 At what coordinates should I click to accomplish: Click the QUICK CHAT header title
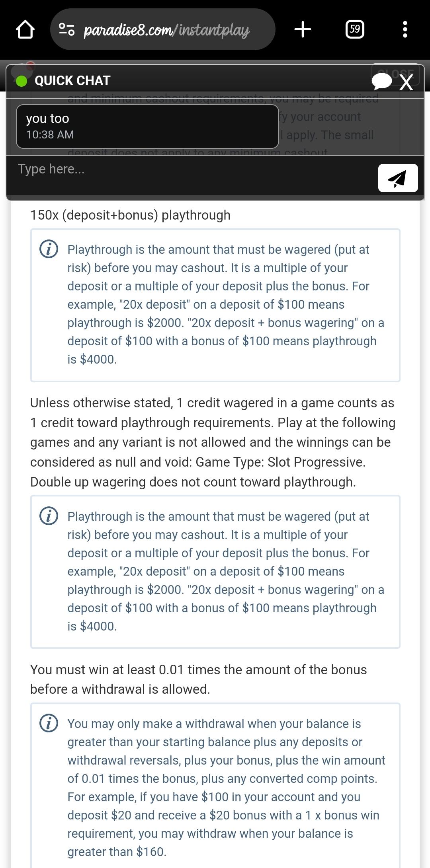point(72,81)
